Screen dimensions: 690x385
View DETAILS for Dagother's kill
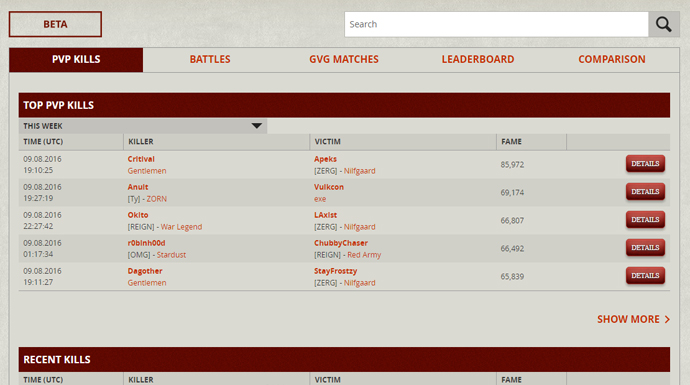click(x=645, y=276)
